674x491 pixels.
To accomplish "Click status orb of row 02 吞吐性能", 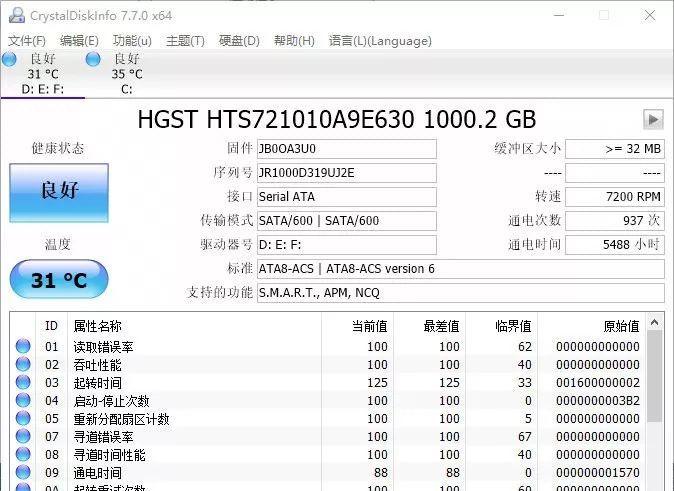I will [23, 364].
